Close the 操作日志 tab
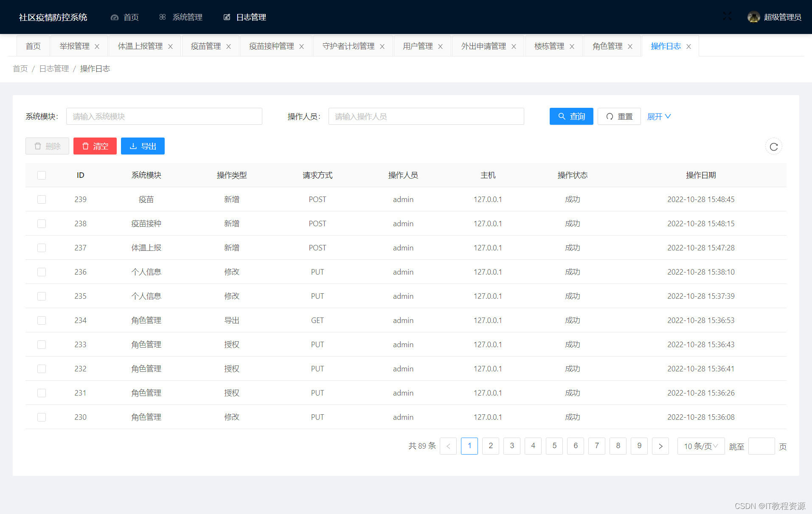 [688, 46]
